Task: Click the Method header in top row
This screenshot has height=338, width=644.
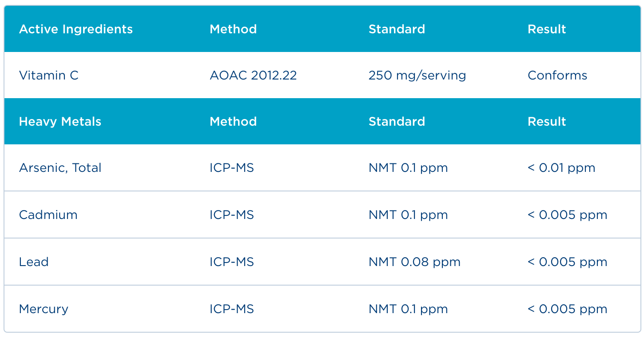Action: click(x=233, y=29)
